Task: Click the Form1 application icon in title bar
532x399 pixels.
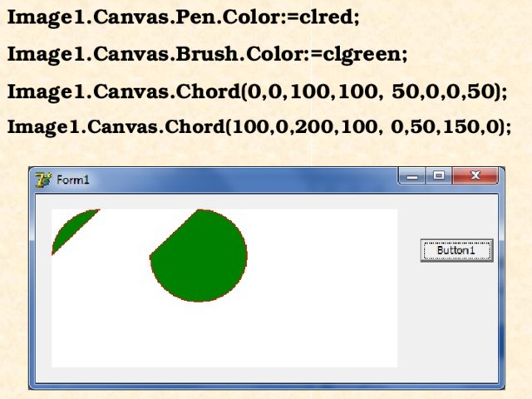Action: pyautogui.click(x=43, y=180)
